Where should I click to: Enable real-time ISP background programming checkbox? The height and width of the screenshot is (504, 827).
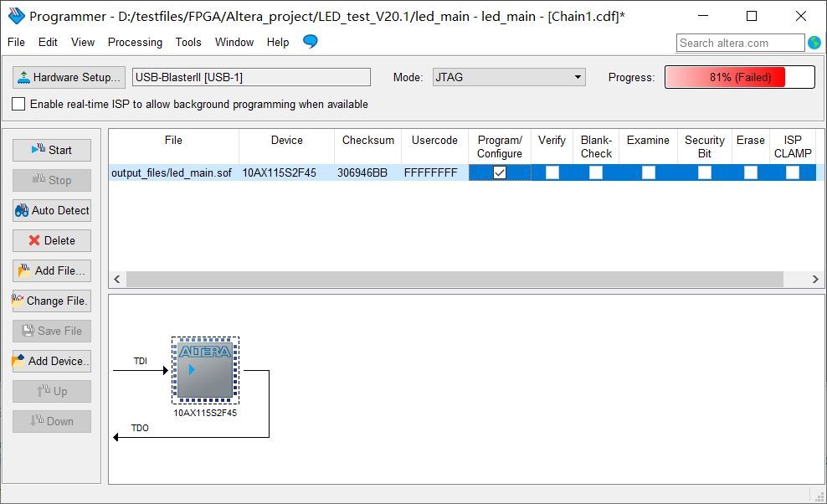click(18, 104)
